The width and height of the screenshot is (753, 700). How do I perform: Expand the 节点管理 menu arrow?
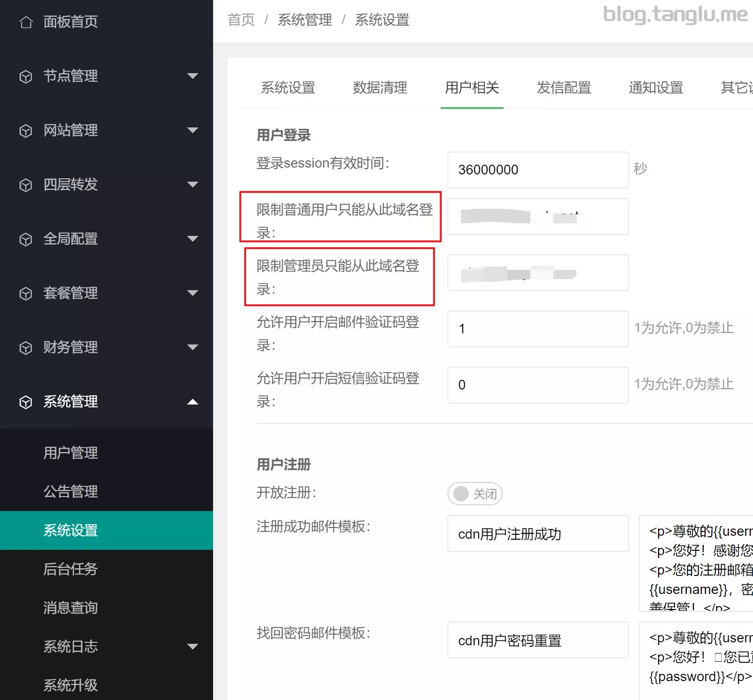[x=193, y=76]
